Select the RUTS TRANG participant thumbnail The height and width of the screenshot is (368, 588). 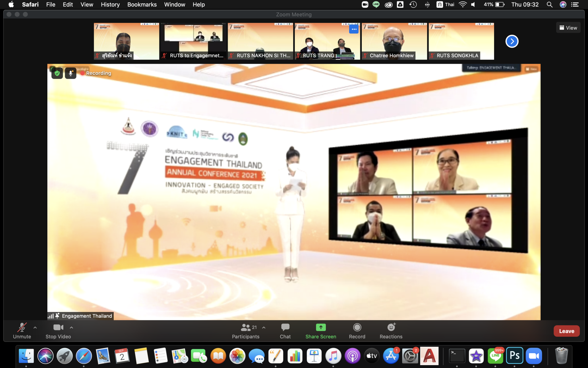pyautogui.click(x=327, y=41)
